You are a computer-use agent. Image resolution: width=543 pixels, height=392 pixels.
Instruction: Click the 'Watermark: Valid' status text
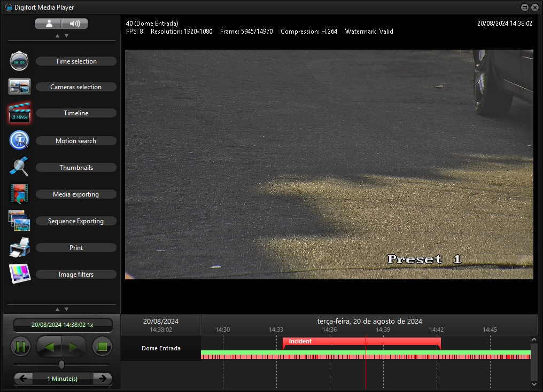369,32
